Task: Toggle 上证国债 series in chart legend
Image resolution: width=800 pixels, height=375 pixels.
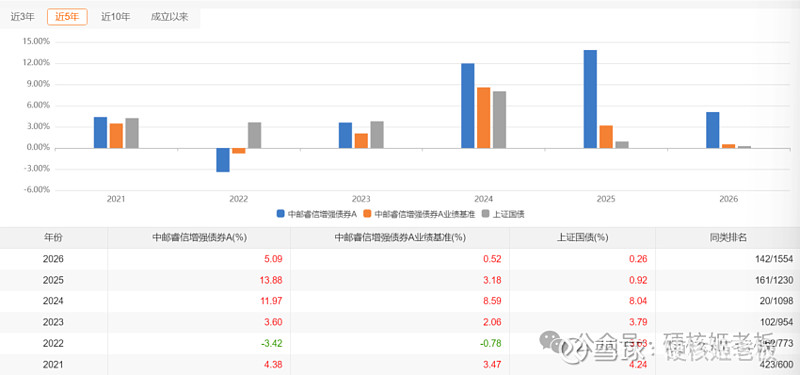Action: tap(504, 214)
